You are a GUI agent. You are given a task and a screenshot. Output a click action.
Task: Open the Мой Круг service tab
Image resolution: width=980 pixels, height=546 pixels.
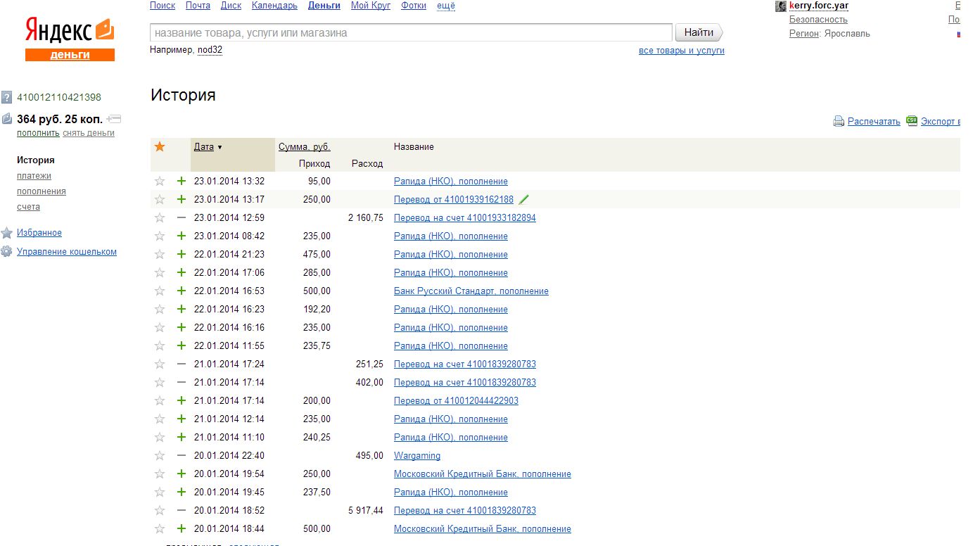point(371,6)
